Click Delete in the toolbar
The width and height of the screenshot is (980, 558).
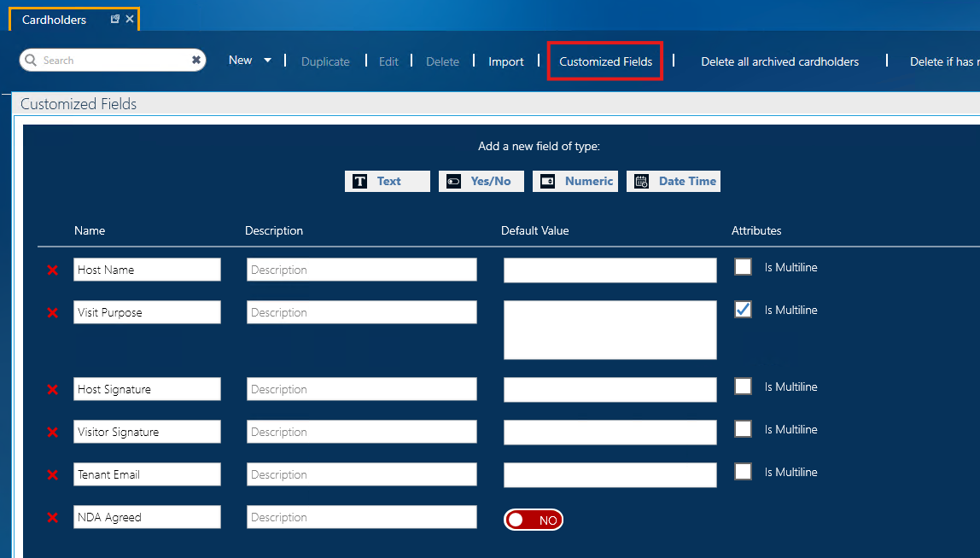tap(442, 61)
